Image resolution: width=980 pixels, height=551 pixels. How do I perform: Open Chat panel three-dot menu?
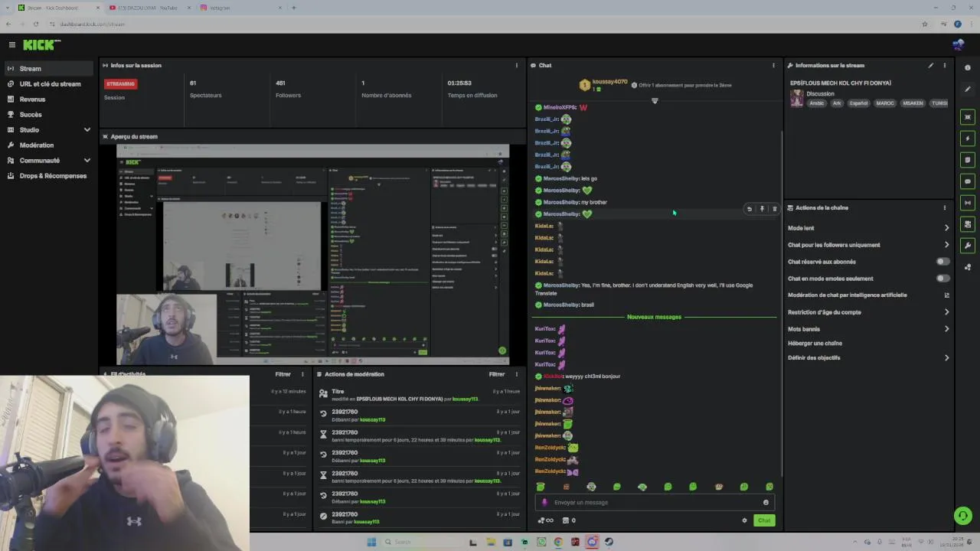click(x=773, y=65)
